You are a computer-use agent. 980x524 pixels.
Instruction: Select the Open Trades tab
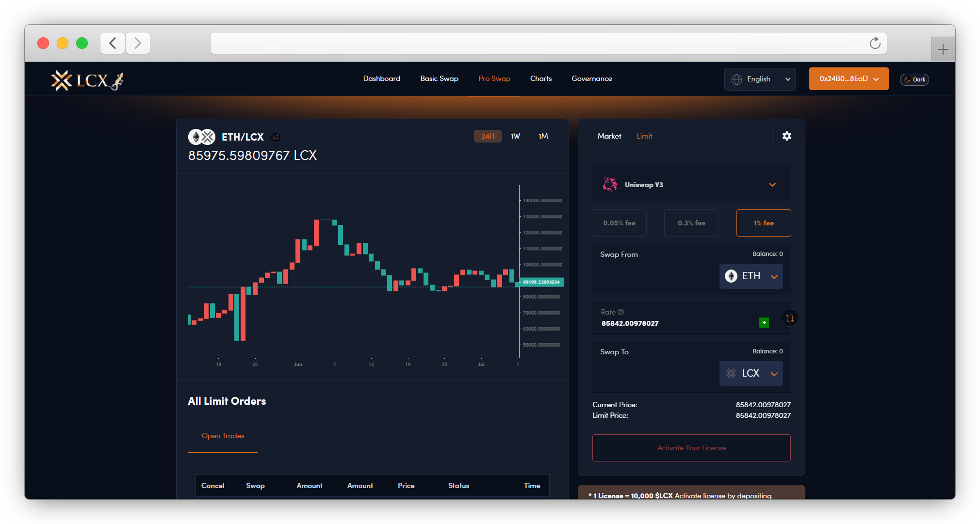pyautogui.click(x=223, y=436)
